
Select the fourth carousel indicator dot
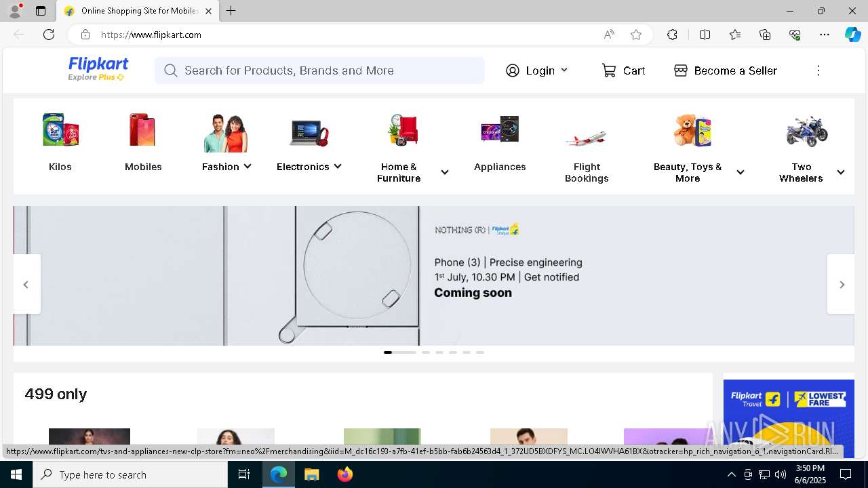click(453, 352)
